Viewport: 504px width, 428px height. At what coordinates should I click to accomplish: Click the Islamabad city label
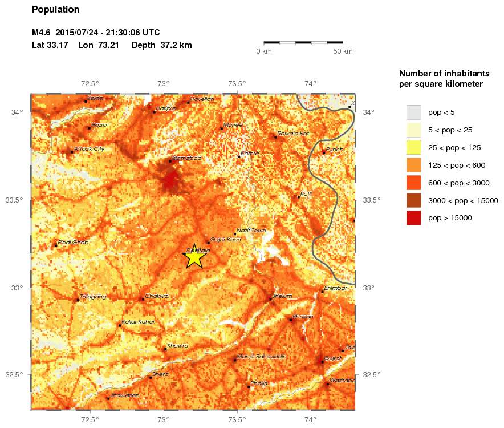click(187, 158)
